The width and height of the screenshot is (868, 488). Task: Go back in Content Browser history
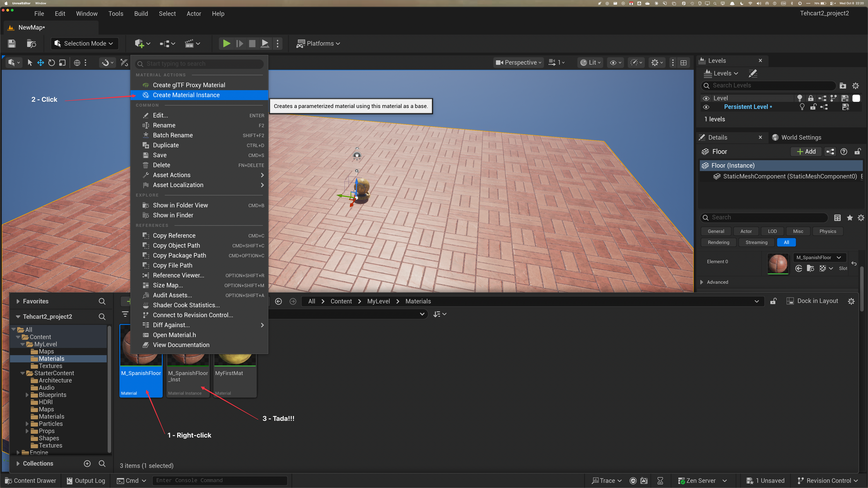point(279,301)
